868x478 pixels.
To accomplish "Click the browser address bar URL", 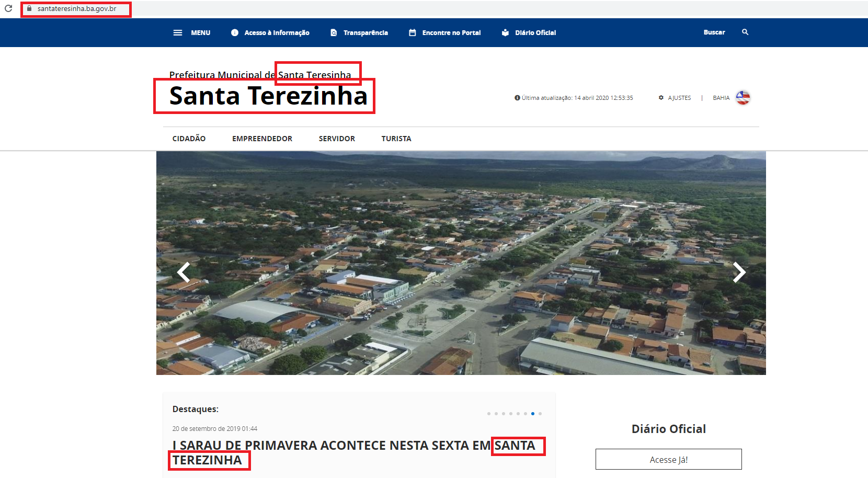I will pos(77,9).
